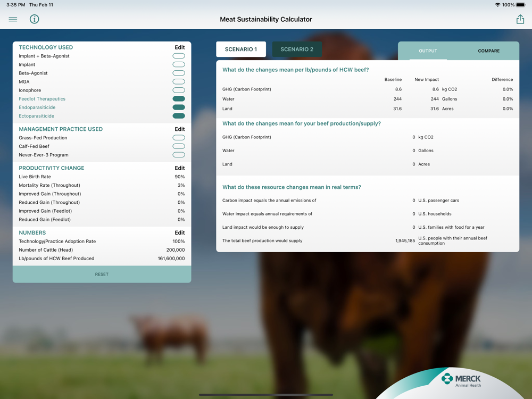Click U.S. passenger cars text
Image resolution: width=532 pixels, height=399 pixels.
point(438,201)
